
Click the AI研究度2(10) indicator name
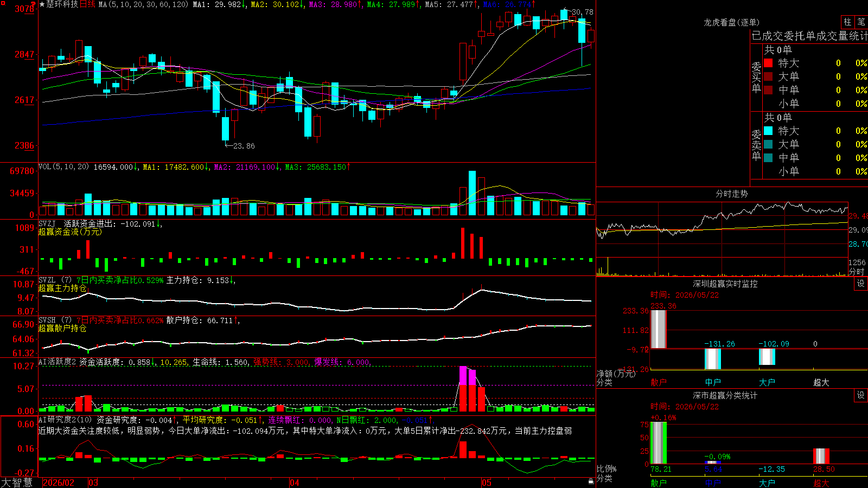[65, 420]
